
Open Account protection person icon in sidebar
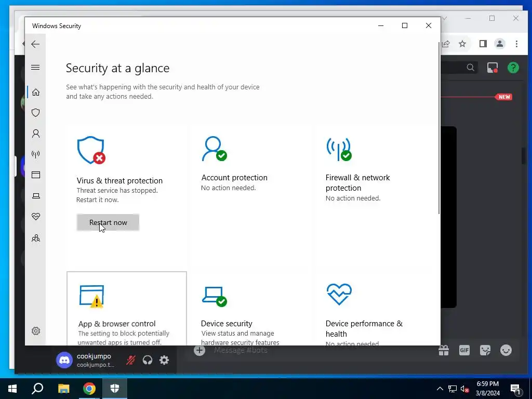[x=36, y=134]
